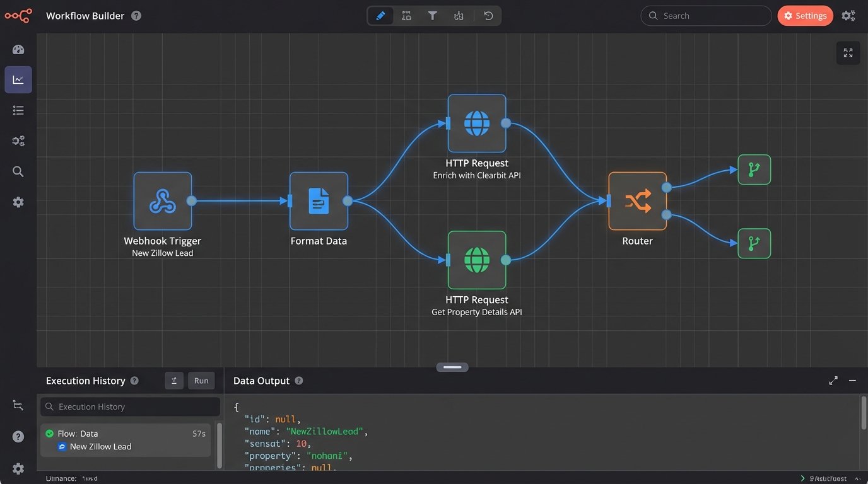Image resolution: width=868 pixels, height=484 pixels.
Task: Toggle fullscreen canvas view
Action: 848,53
